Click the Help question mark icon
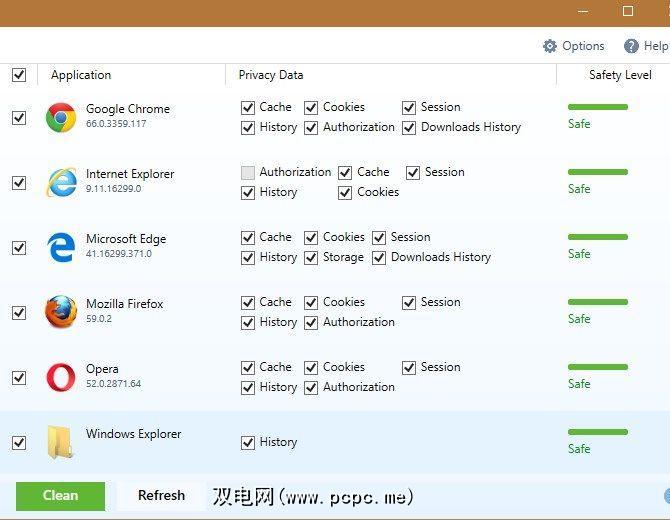The height and width of the screenshot is (520, 670). (x=631, y=46)
